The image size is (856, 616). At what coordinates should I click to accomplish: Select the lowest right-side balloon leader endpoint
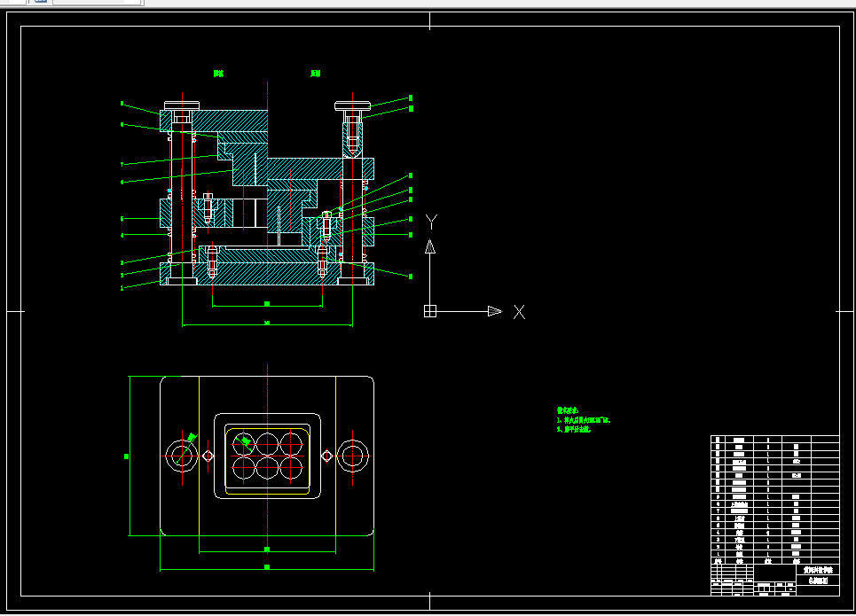pyautogui.click(x=411, y=277)
